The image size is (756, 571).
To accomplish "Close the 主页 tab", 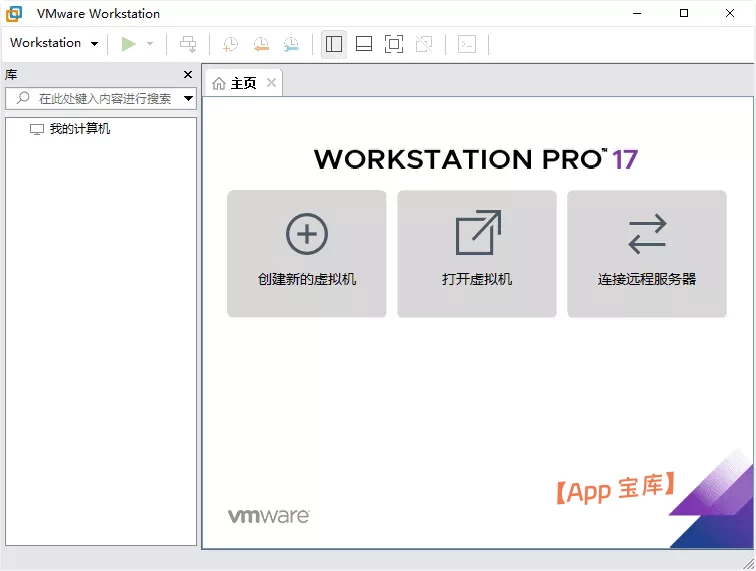I will 271,83.
